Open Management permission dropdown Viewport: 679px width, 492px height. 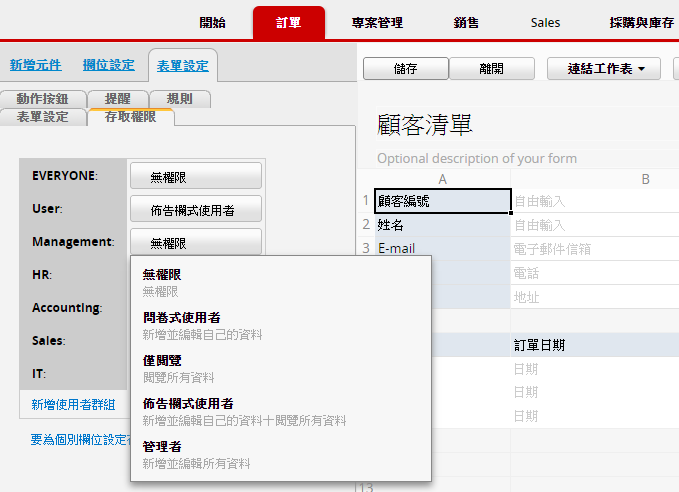196,242
